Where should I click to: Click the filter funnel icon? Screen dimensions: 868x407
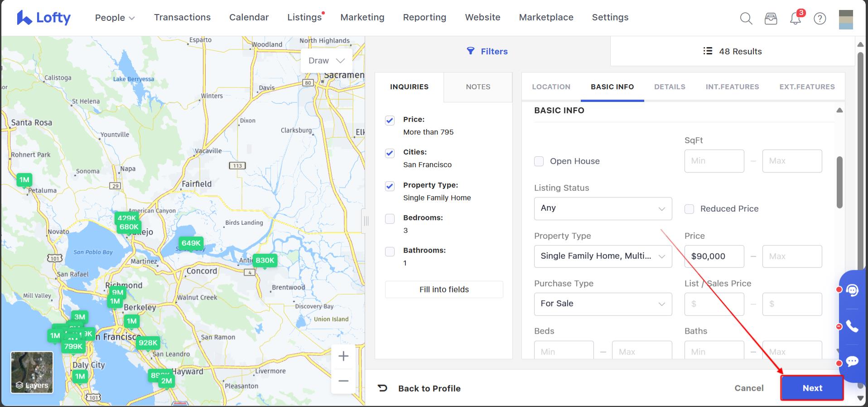coord(471,51)
